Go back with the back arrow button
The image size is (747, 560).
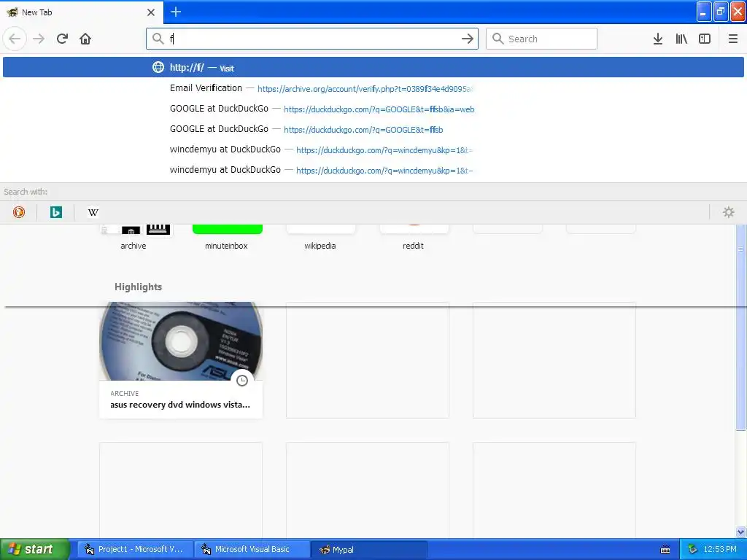15,39
